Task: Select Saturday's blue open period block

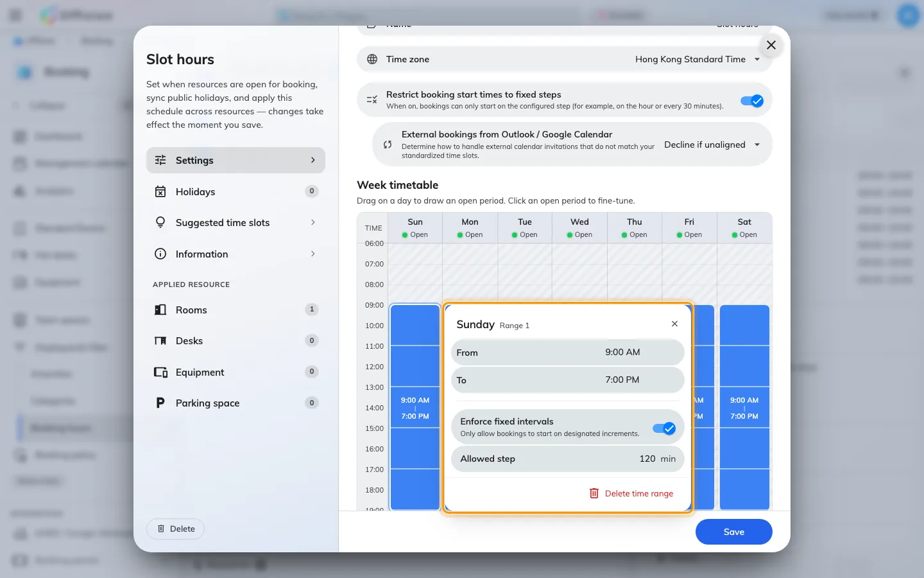Action: pyautogui.click(x=744, y=407)
